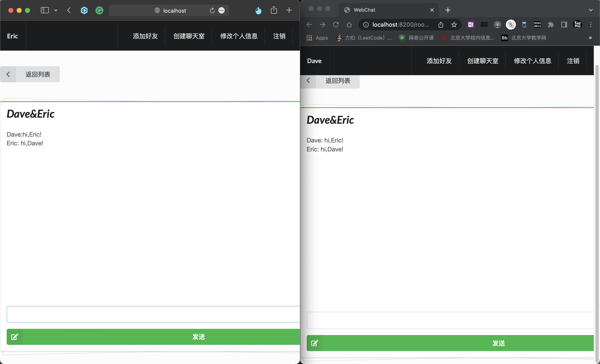Open the 力扣 (LeetCode) bookmark
The height and width of the screenshot is (364, 600).
(x=364, y=38)
